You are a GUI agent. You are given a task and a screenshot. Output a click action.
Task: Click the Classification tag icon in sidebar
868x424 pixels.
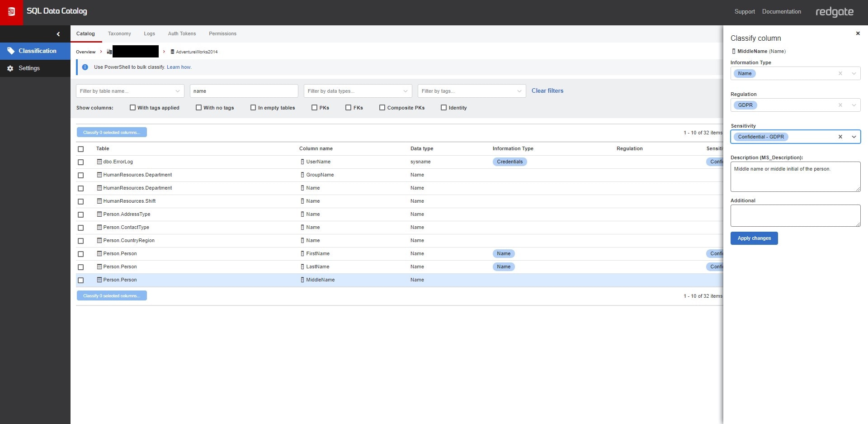click(10, 51)
